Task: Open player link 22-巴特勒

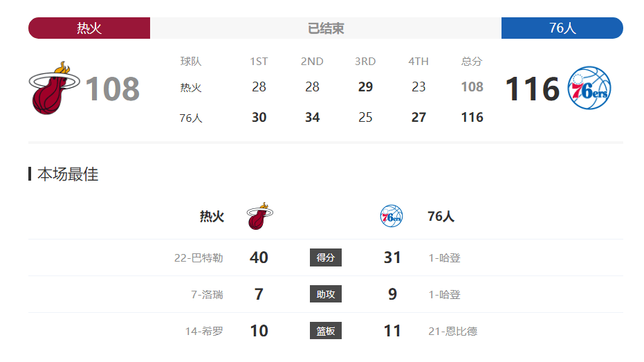Action: click(x=199, y=258)
